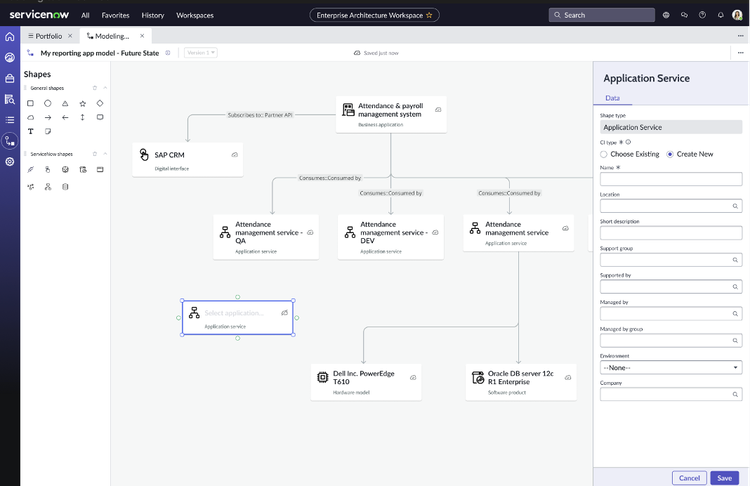Select the rounded rectangle shape

coord(100,117)
